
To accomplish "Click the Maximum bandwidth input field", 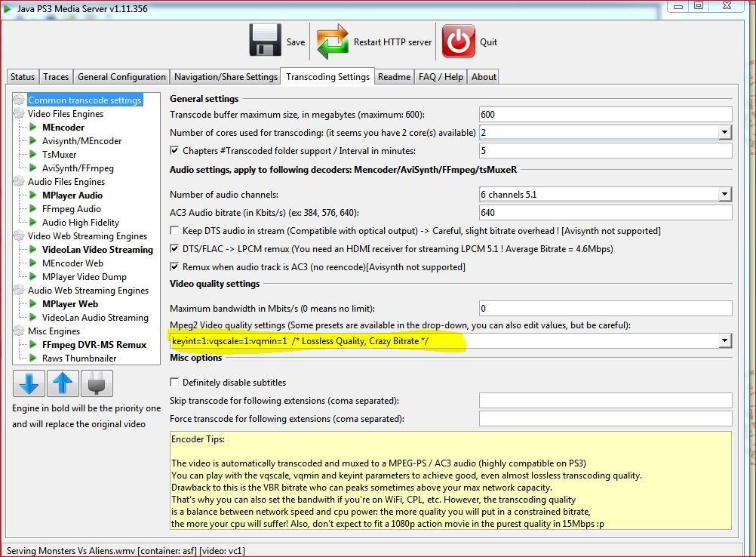I will 605,308.
